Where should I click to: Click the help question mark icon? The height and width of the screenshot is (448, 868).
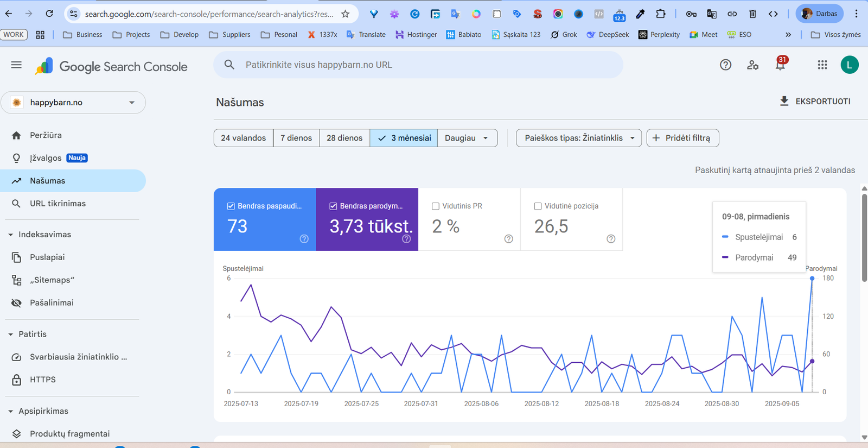pyautogui.click(x=725, y=65)
